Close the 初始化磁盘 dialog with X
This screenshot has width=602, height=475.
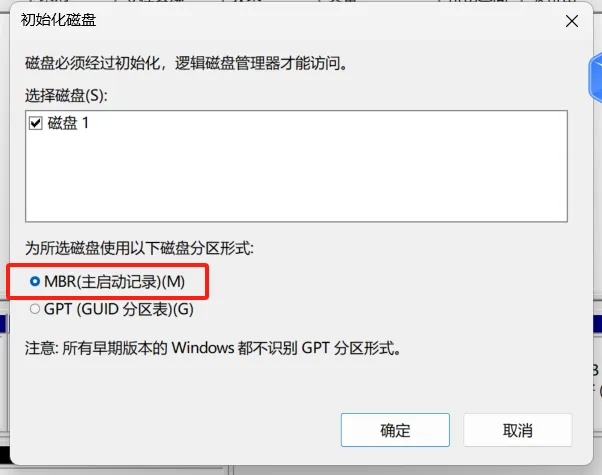[x=572, y=21]
